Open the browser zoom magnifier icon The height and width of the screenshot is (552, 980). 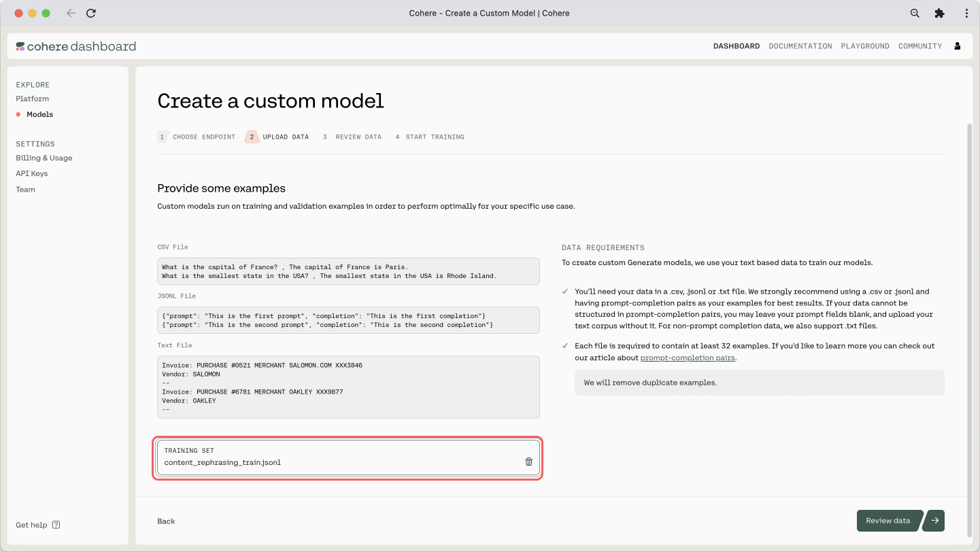[915, 13]
